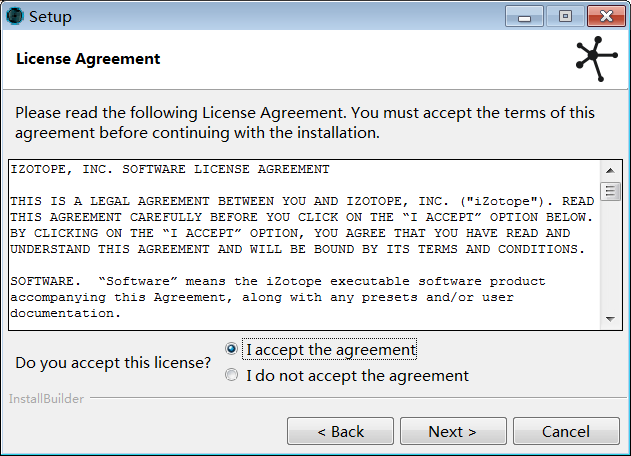Viewport: 631px width, 456px height.
Task: Select "I accept the agreement" radio button
Action: 232,349
